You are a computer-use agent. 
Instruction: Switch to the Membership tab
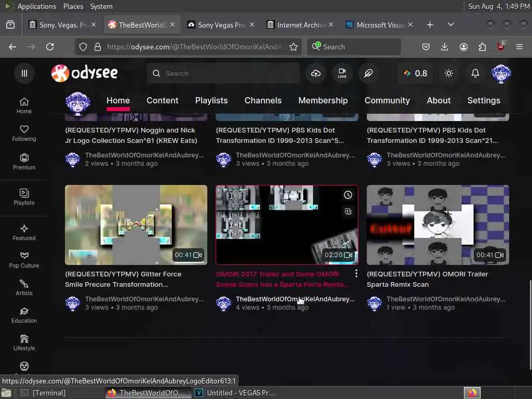[323, 101]
